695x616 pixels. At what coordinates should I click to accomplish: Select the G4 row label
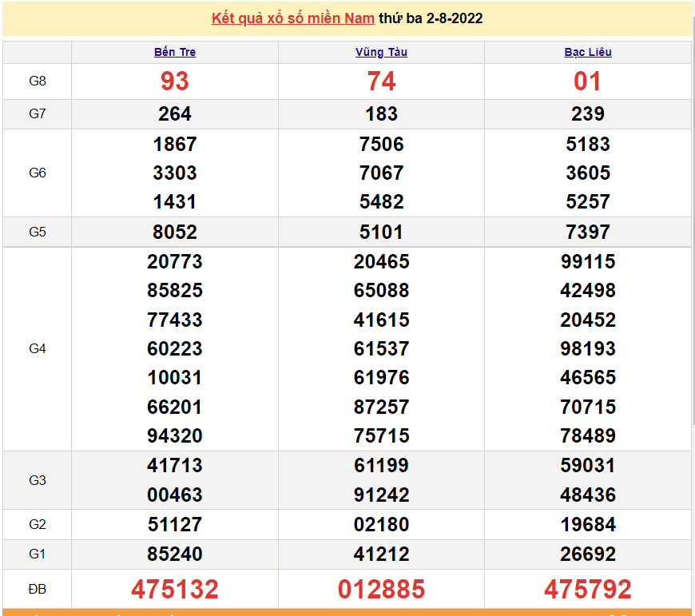pos(38,348)
